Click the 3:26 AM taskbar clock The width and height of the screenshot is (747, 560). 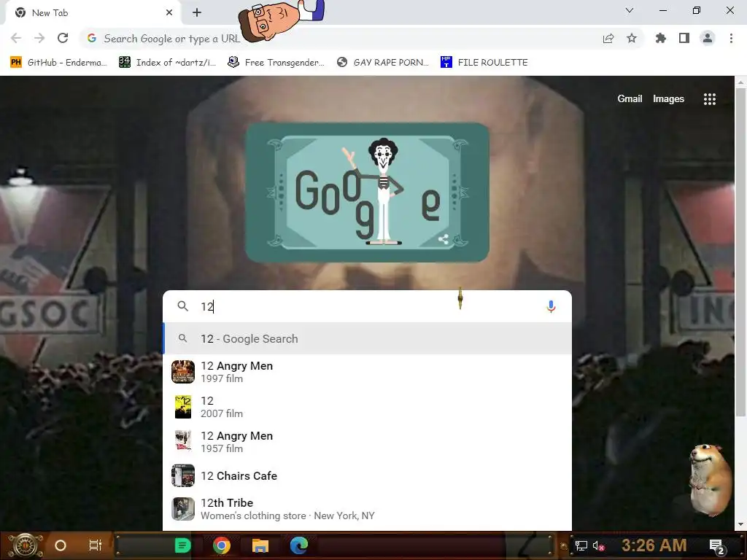tap(654, 545)
